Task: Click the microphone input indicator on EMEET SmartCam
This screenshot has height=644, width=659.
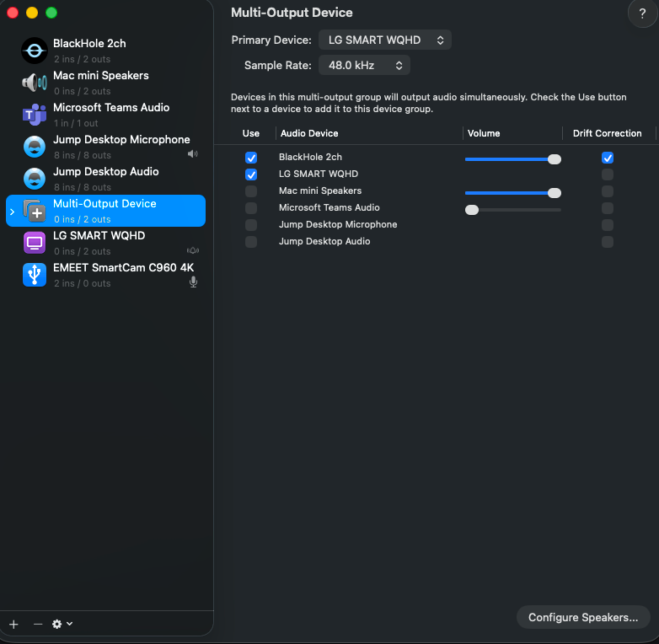Action: [x=193, y=282]
